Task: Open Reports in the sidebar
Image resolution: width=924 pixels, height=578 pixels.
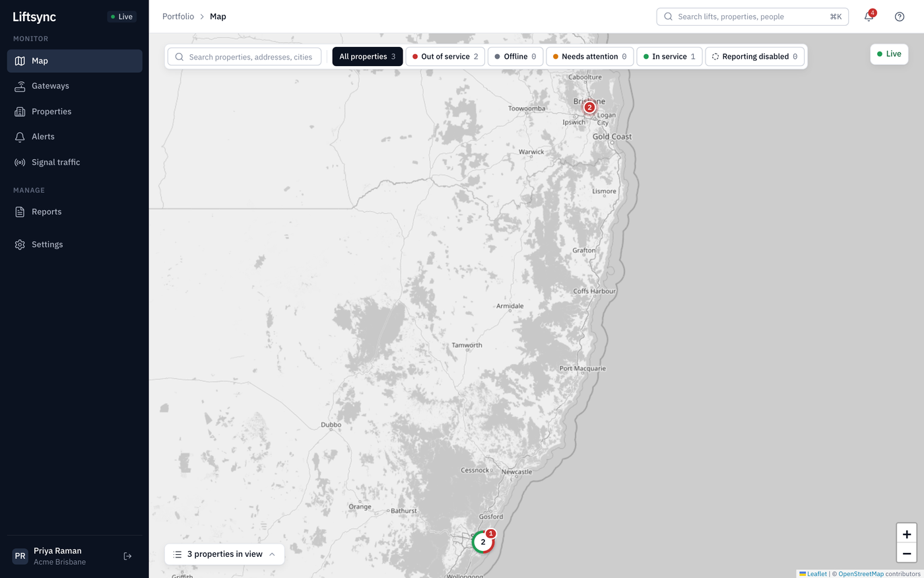Action: click(75, 212)
